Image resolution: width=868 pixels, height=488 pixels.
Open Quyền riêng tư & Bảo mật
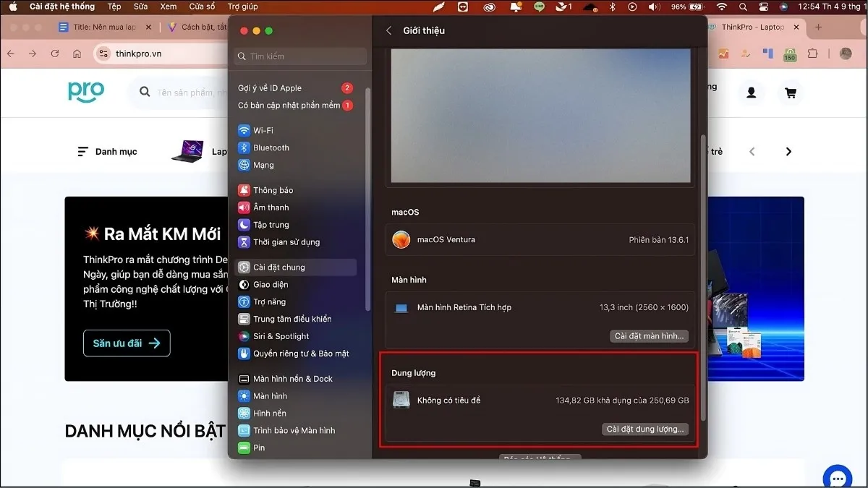click(x=300, y=354)
